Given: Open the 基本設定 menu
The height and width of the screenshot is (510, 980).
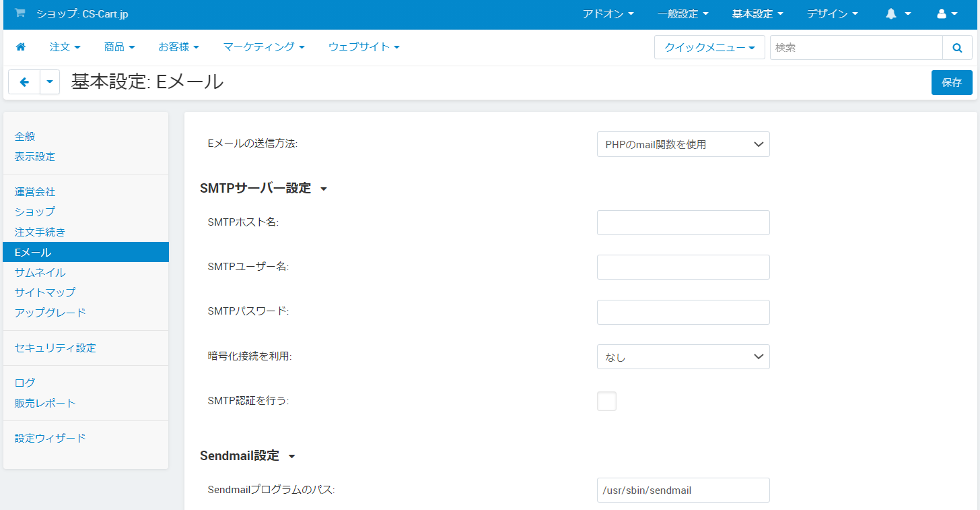Looking at the screenshot, I should tap(757, 13).
